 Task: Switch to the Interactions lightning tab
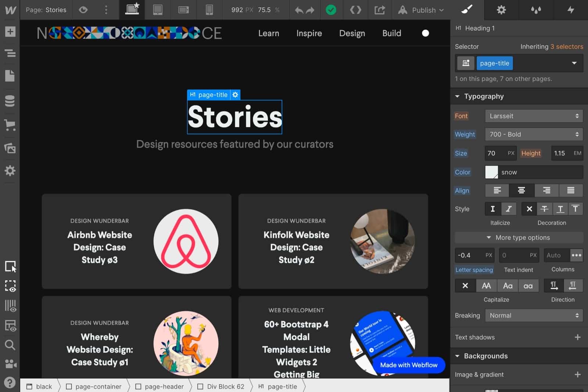[571, 10]
